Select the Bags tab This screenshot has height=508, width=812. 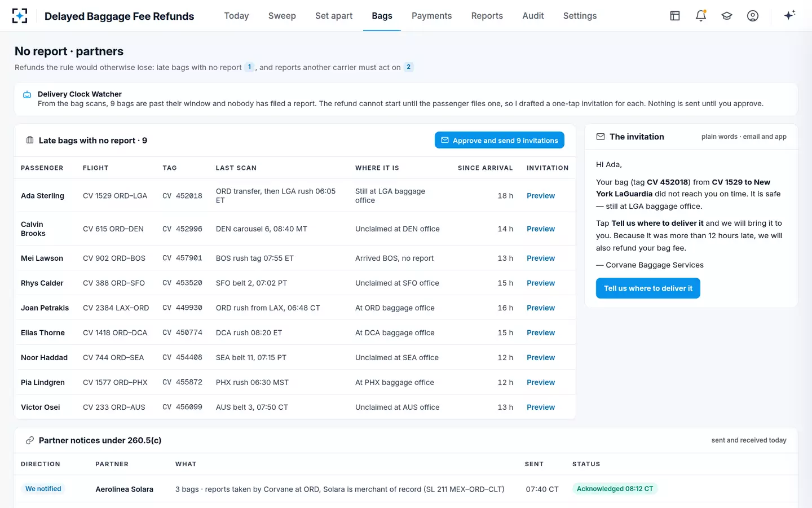point(382,16)
